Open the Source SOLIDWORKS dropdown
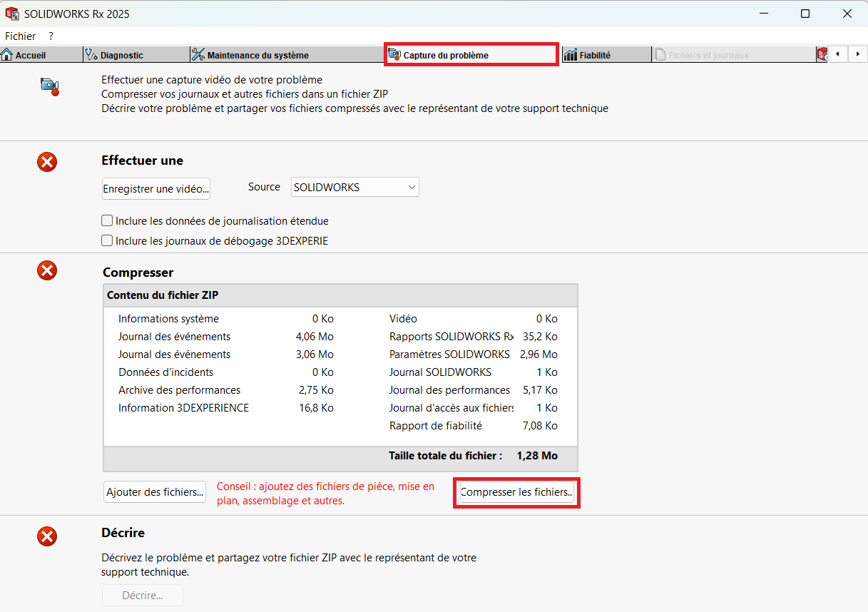 click(x=354, y=188)
